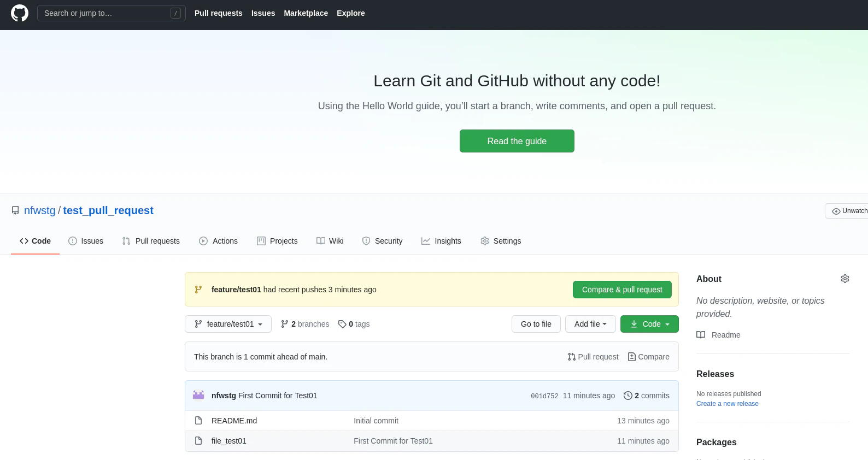868x460 pixels.
Task: Open the file_test01 file
Action: point(229,441)
